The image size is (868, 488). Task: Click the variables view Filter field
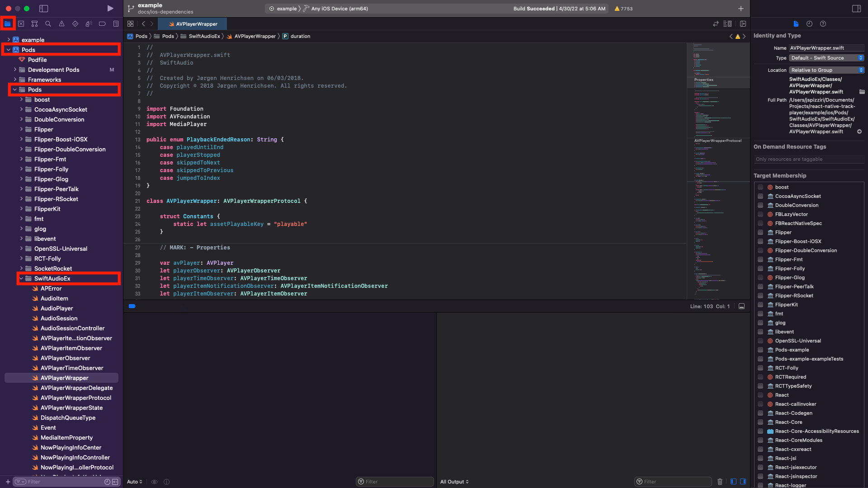pyautogui.click(x=395, y=482)
